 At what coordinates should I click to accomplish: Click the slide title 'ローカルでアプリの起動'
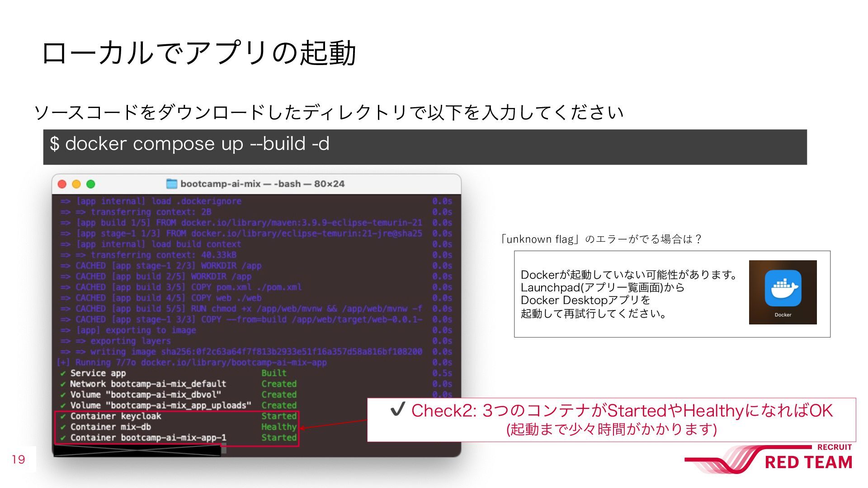pos(199,53)
